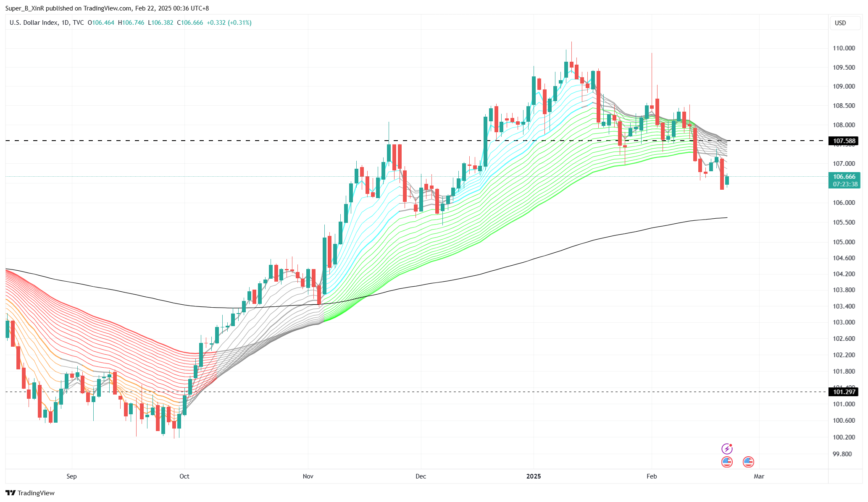
Task: Click the Oct label on time axis
Action: click(184, 476)
